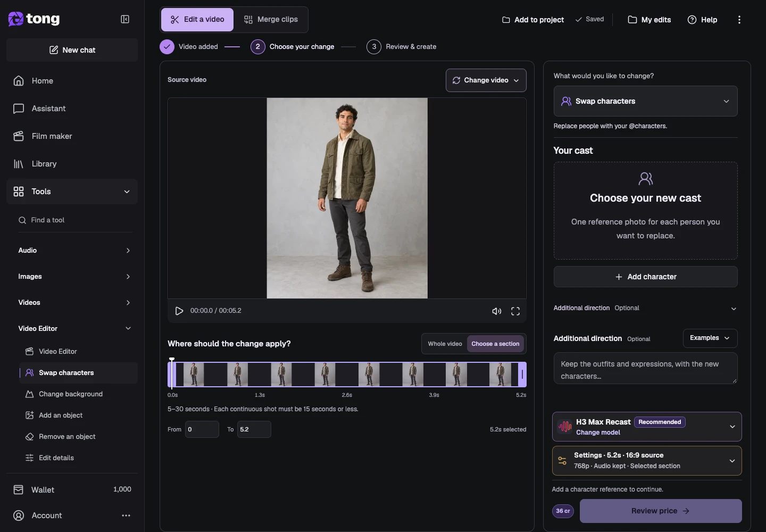Select Choose a section option
The height and width of the screenshot is (532, 766).
click(495, 344)
